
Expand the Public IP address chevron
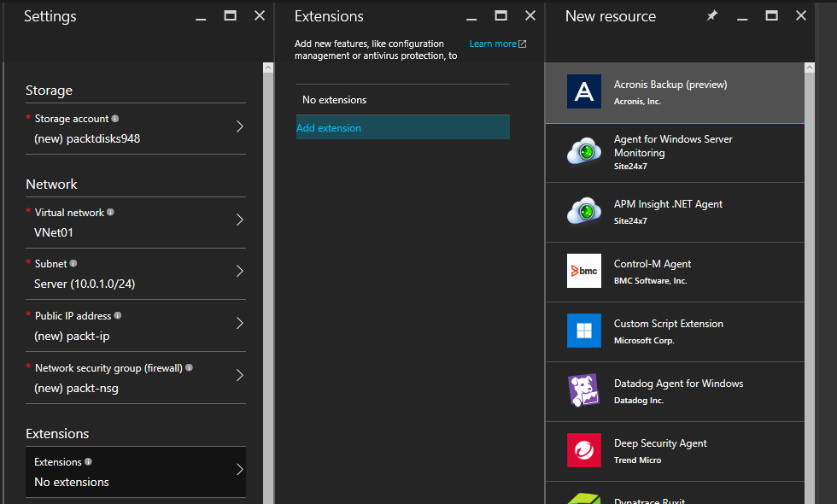(240, 323)
